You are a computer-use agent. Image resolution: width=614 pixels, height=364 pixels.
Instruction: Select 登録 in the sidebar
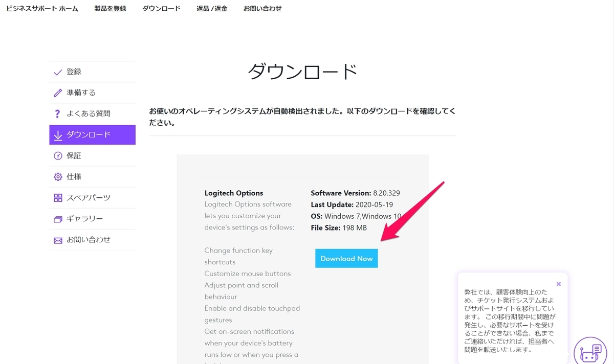[93, 72]
